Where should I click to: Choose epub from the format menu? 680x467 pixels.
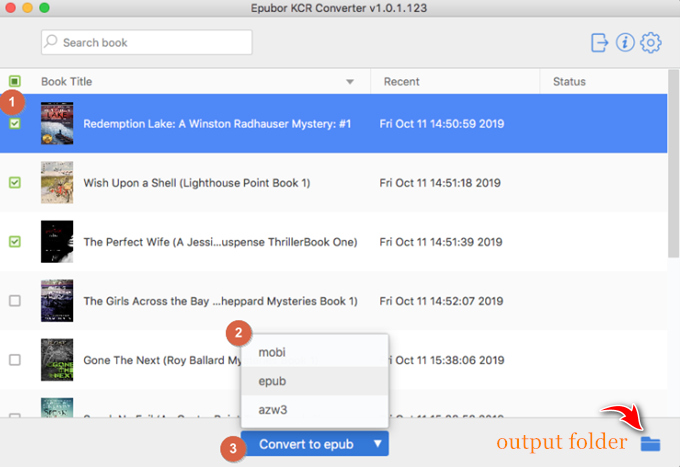click(314, 381)
